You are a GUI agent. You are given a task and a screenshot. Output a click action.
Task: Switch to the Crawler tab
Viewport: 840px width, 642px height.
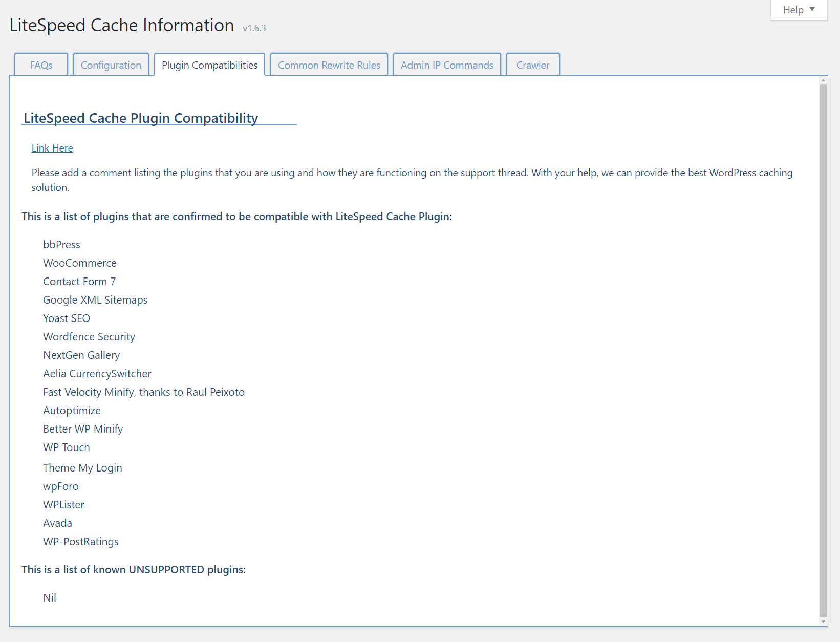[x=533, y=65]
